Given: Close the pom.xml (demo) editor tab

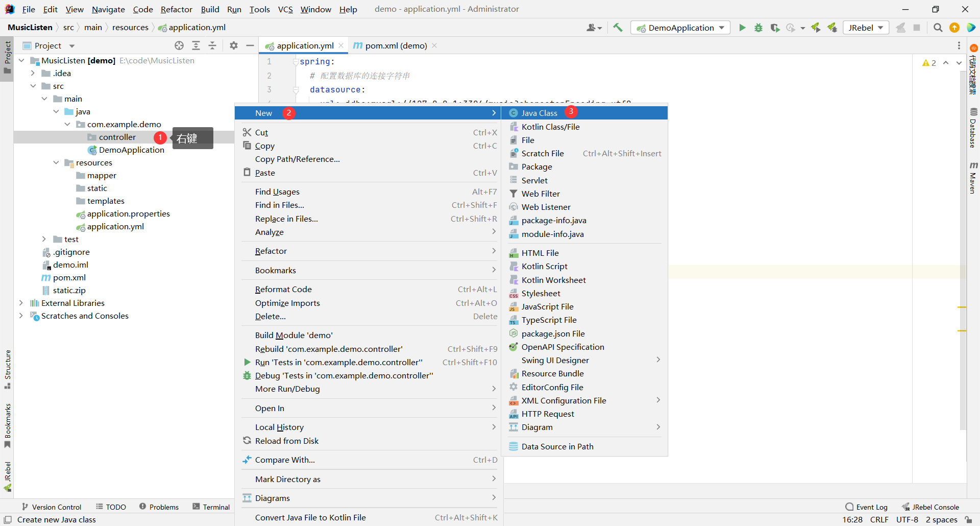Looking at the screenshot, I should pyautogui.click(x=434, y=45).
